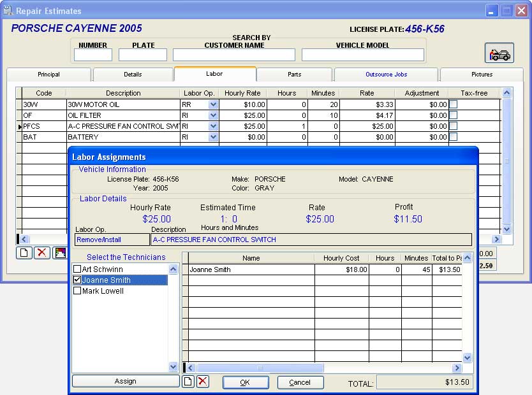Click scroll down arrow of labor grid

(506, 229)
